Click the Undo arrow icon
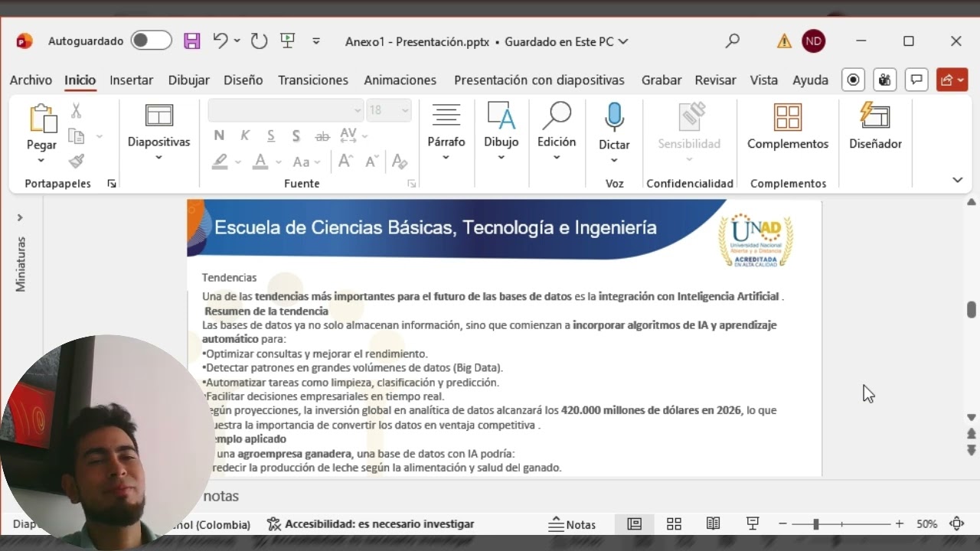Viewport: 980px width, 551px height. (220, 41)
